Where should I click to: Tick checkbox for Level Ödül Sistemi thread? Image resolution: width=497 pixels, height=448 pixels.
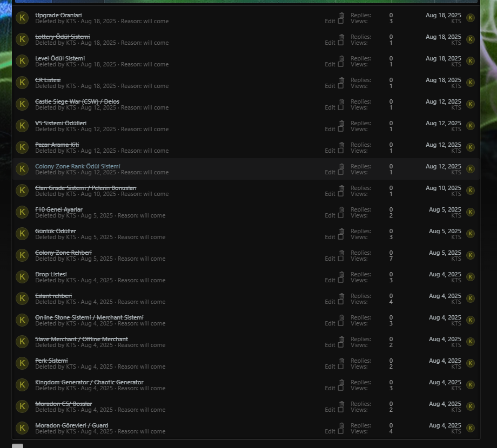341,64
